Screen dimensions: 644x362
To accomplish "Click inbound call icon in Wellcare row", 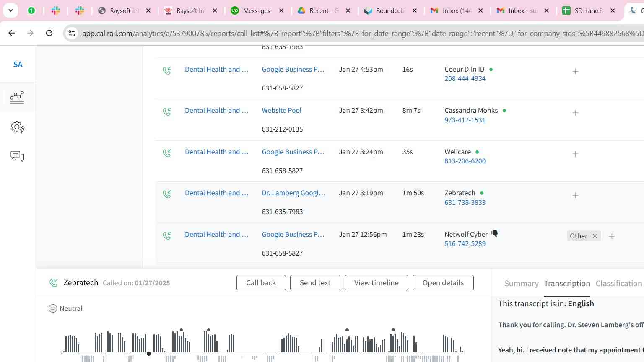I will pyautogui.click(x=167, y=153).
